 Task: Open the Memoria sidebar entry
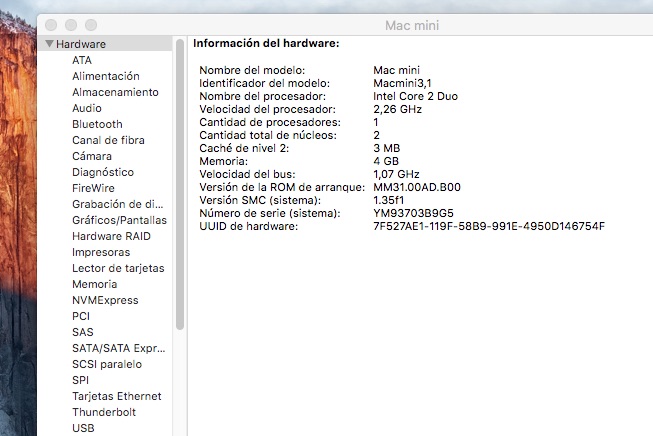(x=95, y=284)
